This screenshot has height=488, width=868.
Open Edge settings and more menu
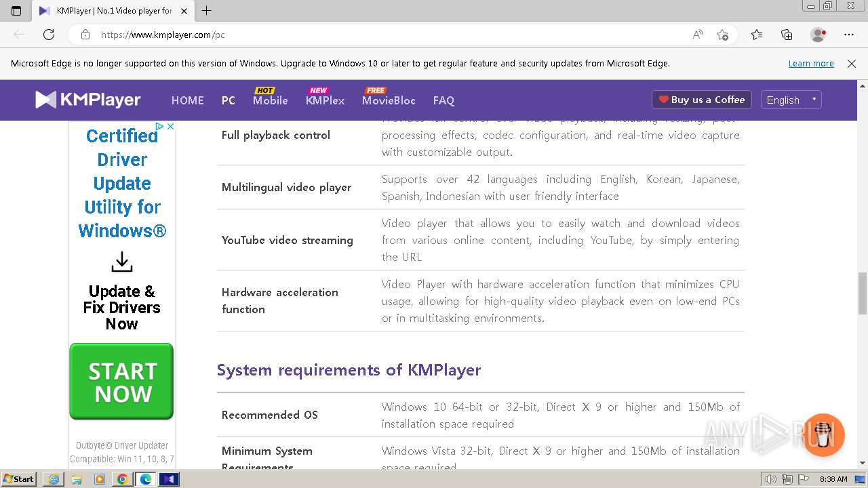pyautogui.click(x=849, y=35)
